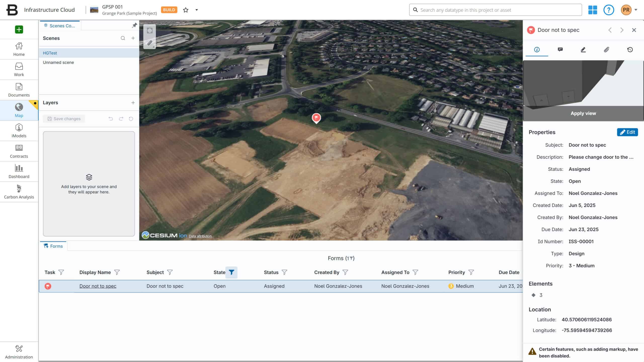Close the Door not to spec panel

pos(634,30)
